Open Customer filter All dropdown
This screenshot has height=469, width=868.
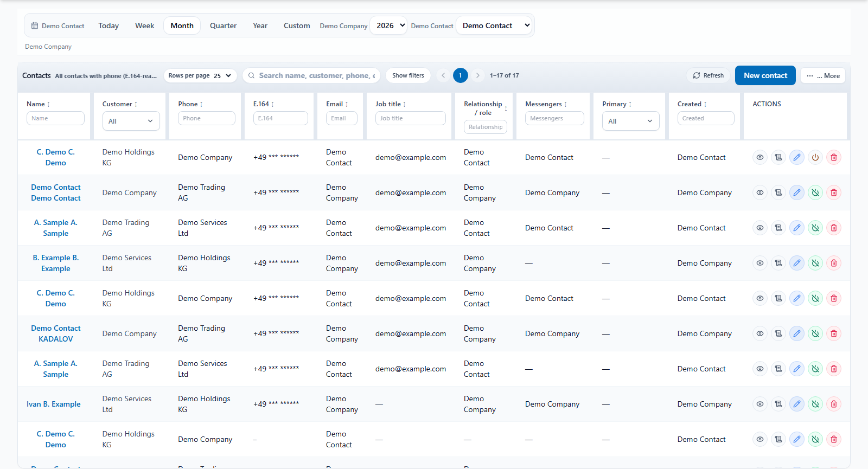click(x=131, y=121)
